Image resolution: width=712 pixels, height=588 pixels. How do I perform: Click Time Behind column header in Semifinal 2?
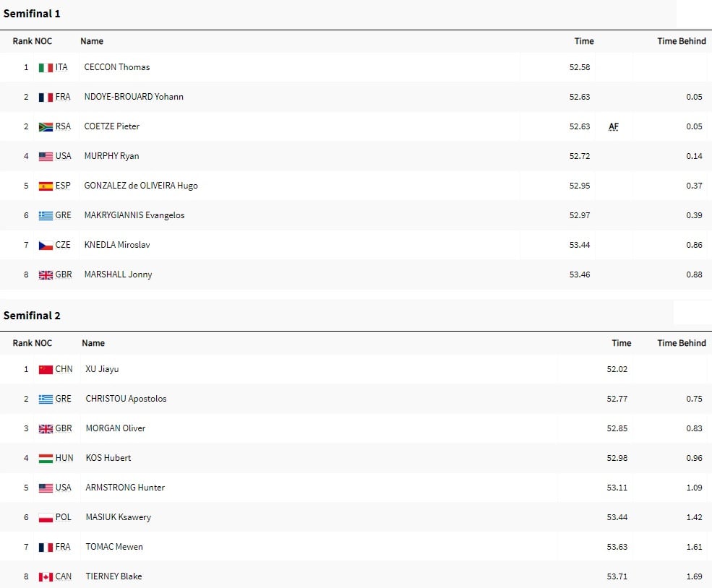(x=681, y=343)
